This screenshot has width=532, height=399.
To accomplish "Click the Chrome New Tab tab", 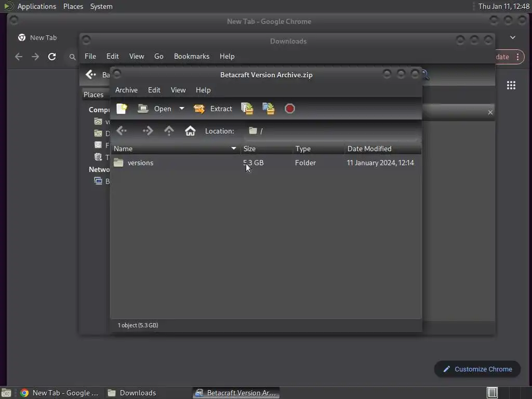I will point(43,37).
